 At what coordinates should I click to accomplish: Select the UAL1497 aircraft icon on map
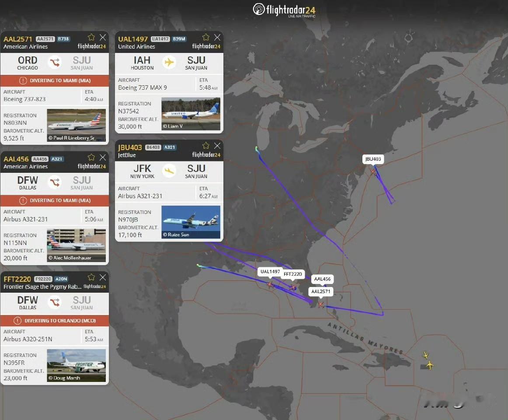270,285
